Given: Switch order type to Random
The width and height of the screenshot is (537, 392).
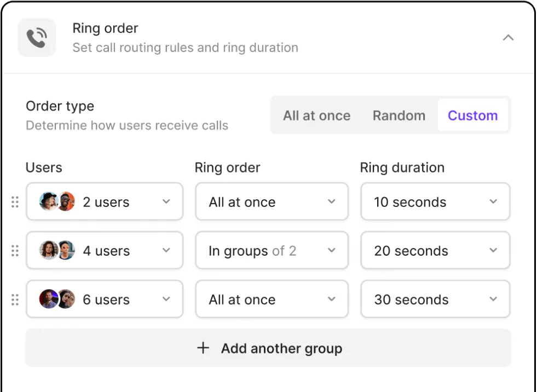Looking at the screenshot, I should click(399, 116).
